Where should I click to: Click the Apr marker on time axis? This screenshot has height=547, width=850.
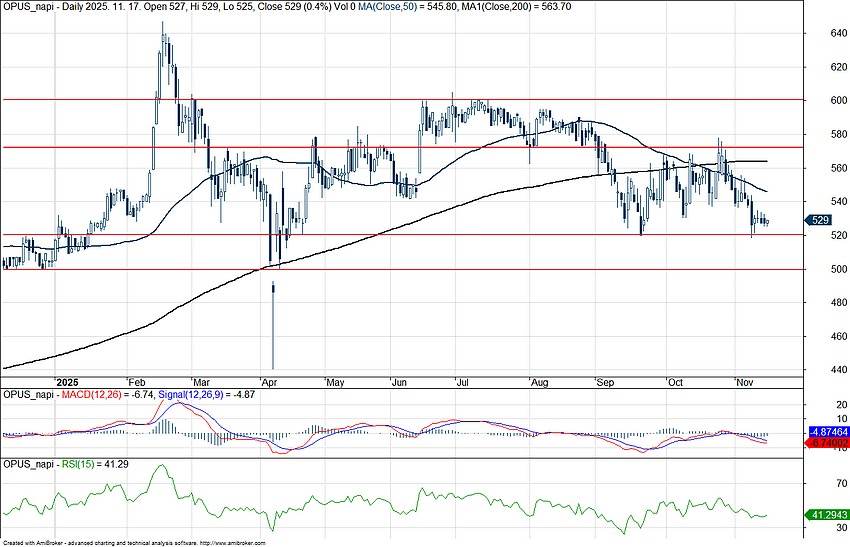tap(268, 382)
